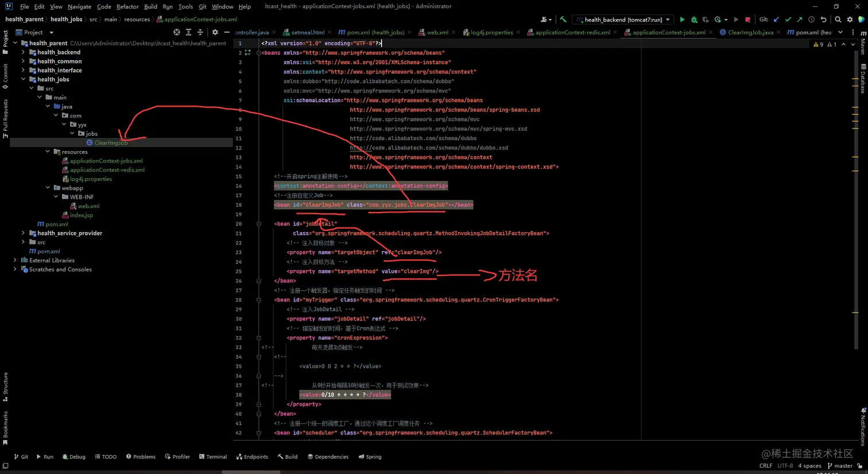Collapse the health_jobs module

point(23,79)
